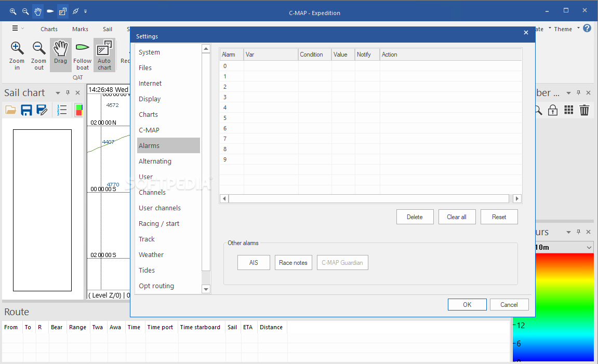This screenshot has width=598, height=364.
Task: Click the lock icon in right panel
Action: 553,110
